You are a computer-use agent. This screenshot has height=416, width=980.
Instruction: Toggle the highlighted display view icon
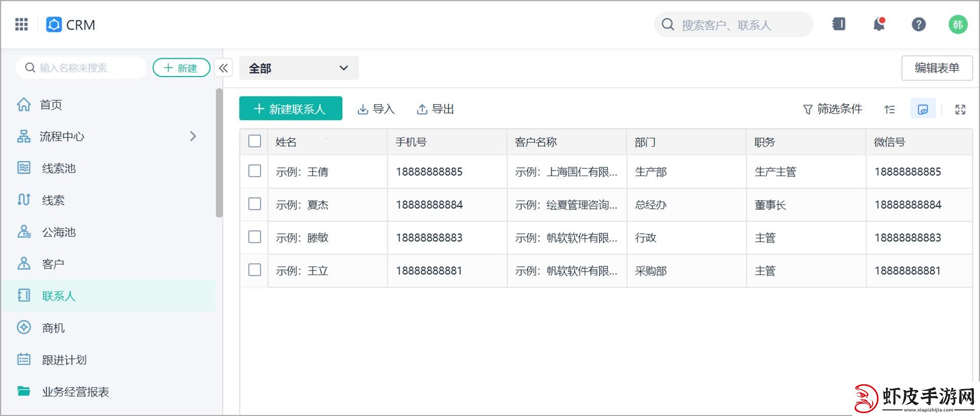[923, 109]
